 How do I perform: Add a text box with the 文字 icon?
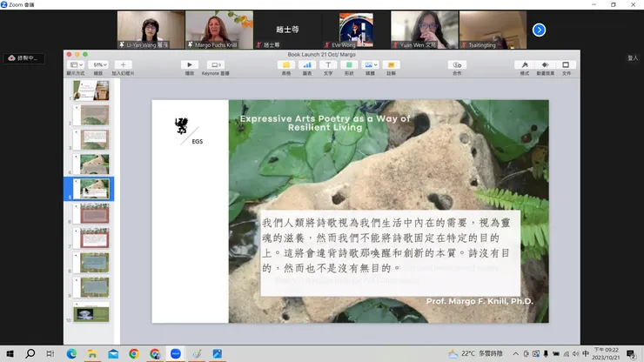(328, 65)
